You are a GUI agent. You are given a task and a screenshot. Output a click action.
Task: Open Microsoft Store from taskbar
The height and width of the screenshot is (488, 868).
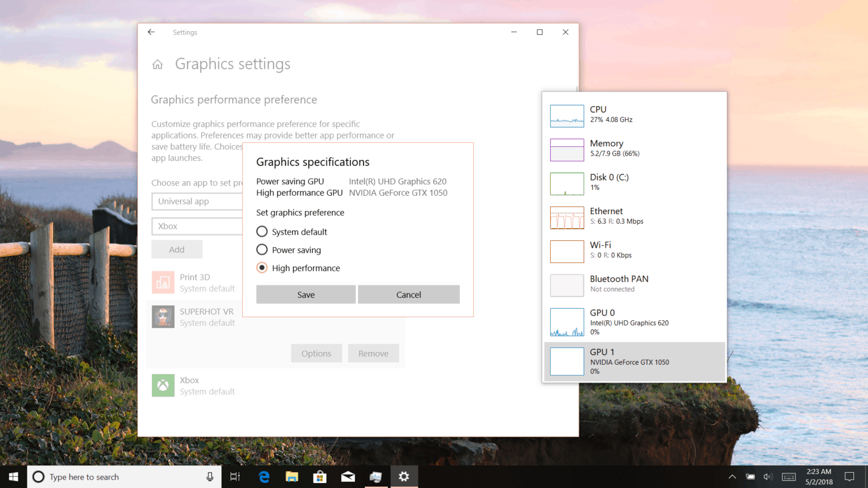click(x=320, y=477)
